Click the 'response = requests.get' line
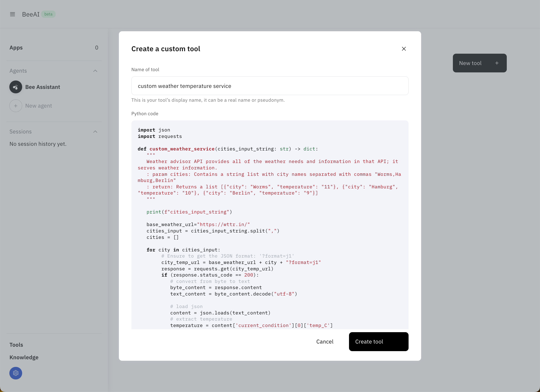 click(x=217, y=269)
